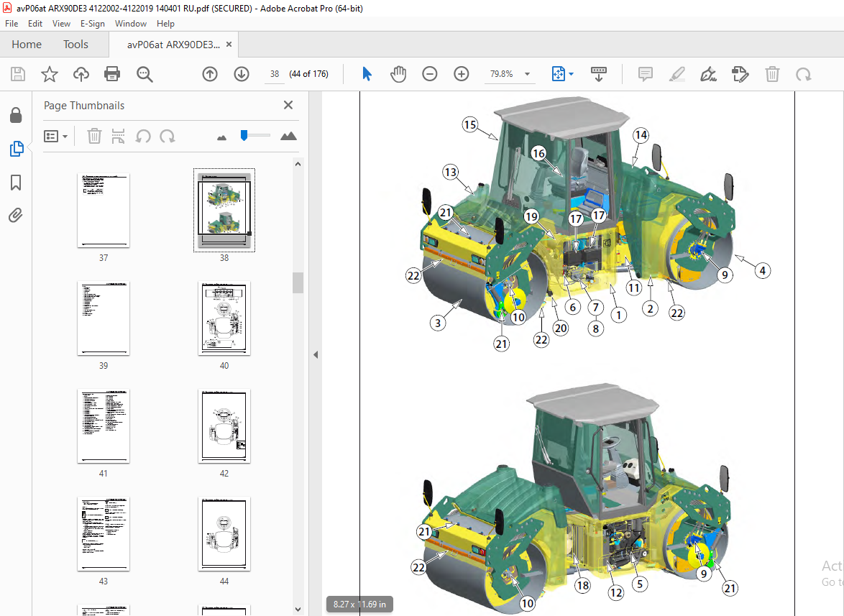Reduce thumbnail size small mountain icon
The width and height of the screenshot is (844, 616).
point(221,138)
